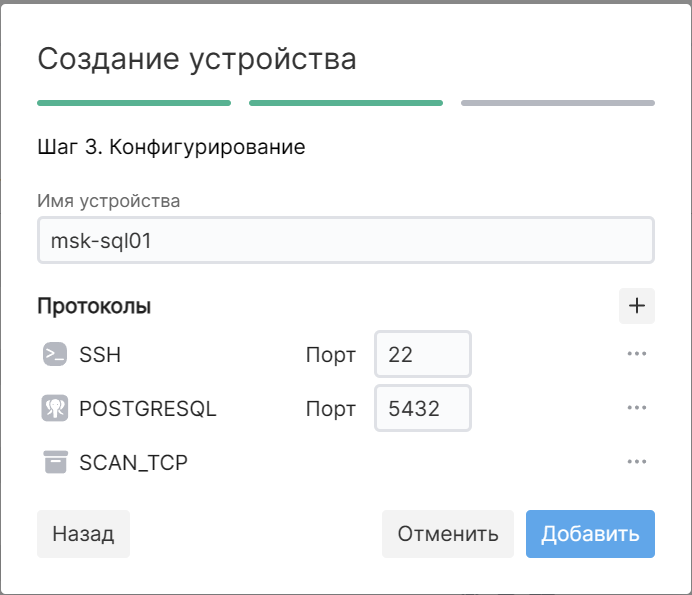Open the SCAN_TCP row options menu
Image resolution: width=692 pixels, height=595 pixels.
coord(637,462)
